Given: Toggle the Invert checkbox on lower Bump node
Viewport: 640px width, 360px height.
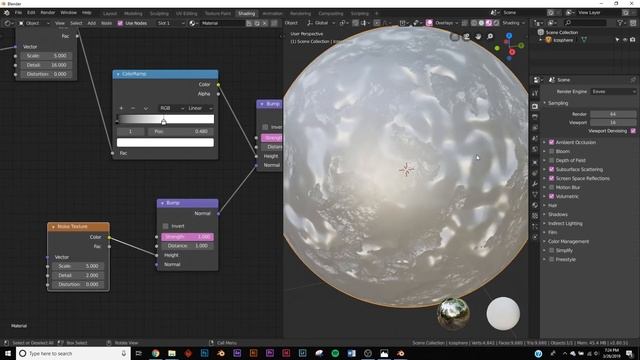Looking at the screenshot, I should (165, 226).
